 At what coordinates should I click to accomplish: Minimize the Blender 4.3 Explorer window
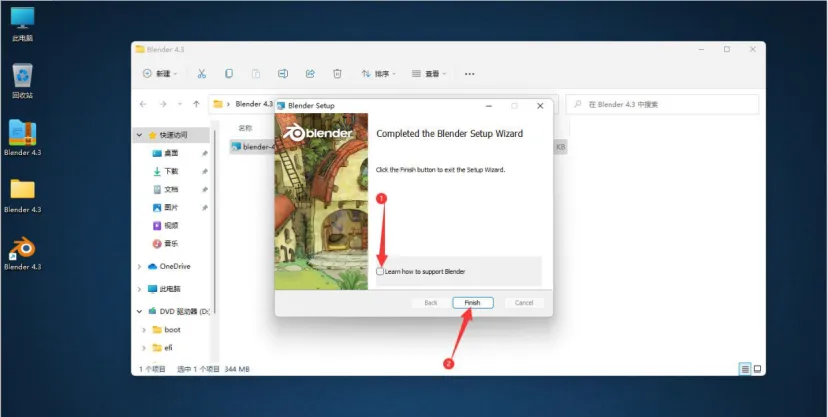702,49
